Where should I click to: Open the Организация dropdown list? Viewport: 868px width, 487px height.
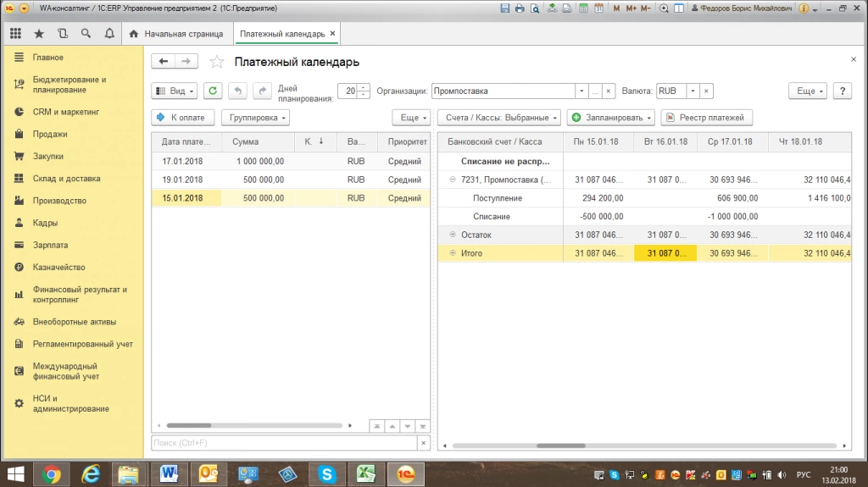(x=581, y=91)
